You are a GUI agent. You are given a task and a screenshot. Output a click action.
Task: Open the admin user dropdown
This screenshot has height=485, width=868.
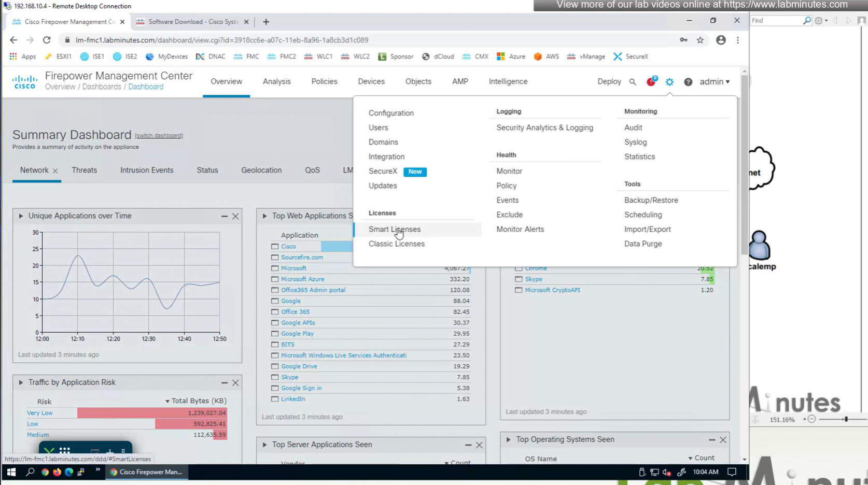coord(715,82)
